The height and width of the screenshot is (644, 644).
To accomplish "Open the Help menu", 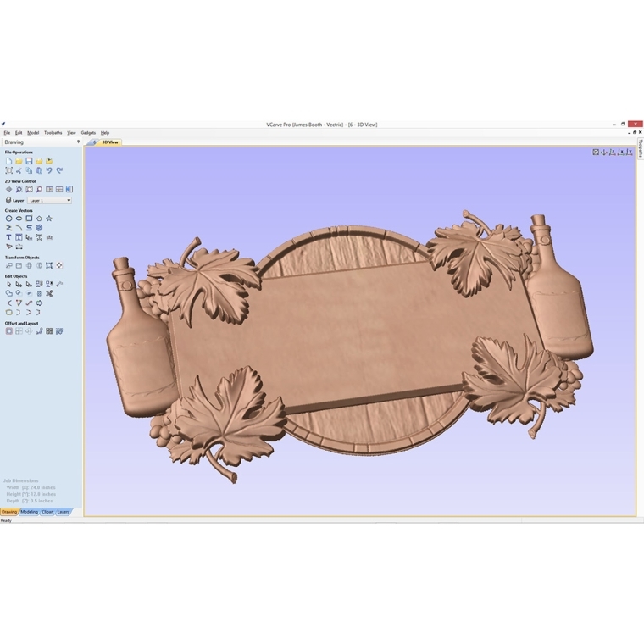I will (105, 133).
